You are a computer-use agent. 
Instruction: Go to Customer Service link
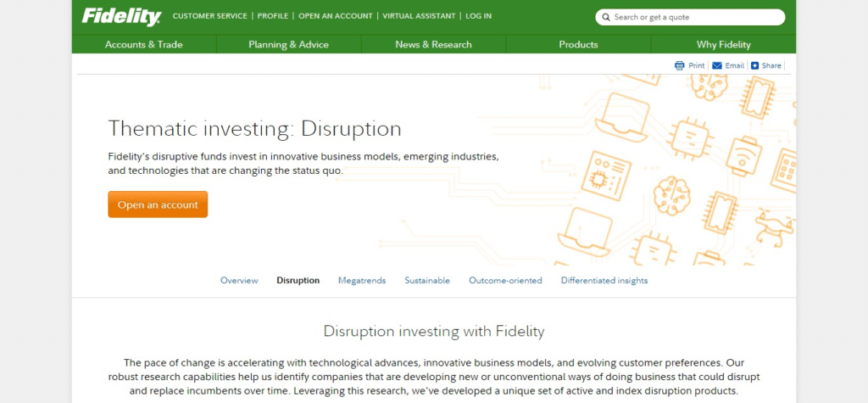[x=209, y=16]
